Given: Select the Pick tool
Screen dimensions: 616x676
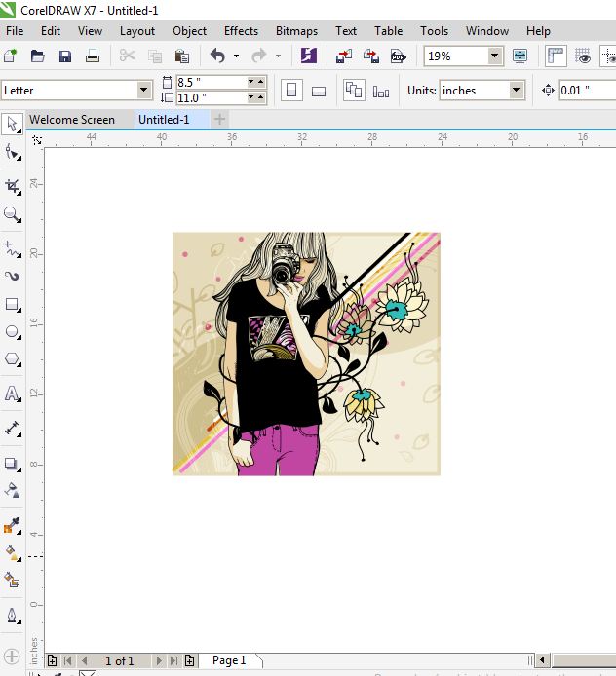Looking at the screenshot, I should click(12, 124).
